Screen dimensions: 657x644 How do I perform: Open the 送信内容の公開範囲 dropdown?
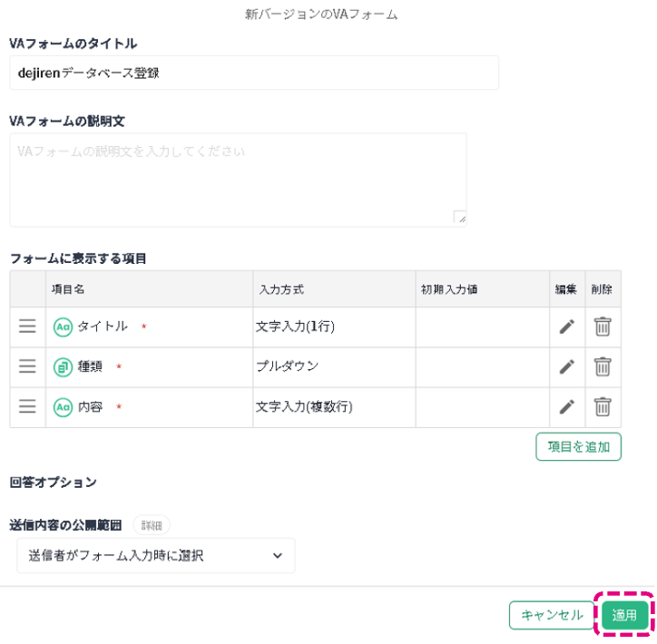coord(156,556)
